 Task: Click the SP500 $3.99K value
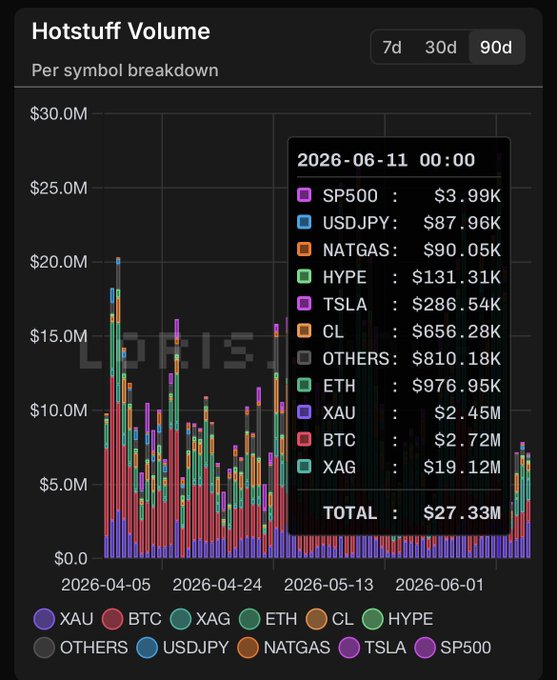point(468,196)
